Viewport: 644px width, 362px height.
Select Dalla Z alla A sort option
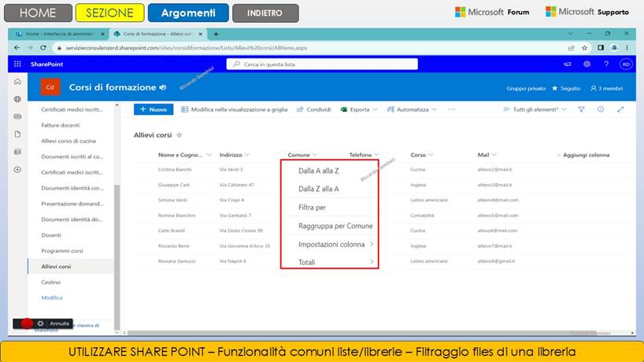tap(319, 189)
